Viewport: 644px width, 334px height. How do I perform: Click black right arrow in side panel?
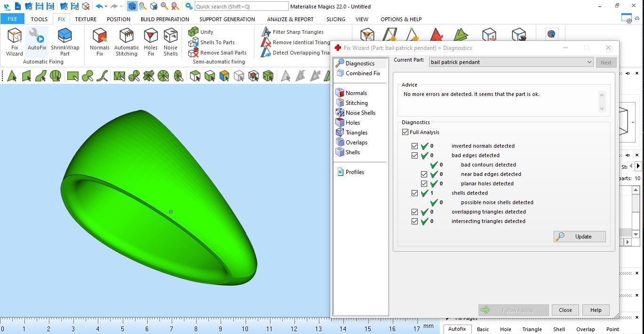pyautogui.click(x=638, y=166)
